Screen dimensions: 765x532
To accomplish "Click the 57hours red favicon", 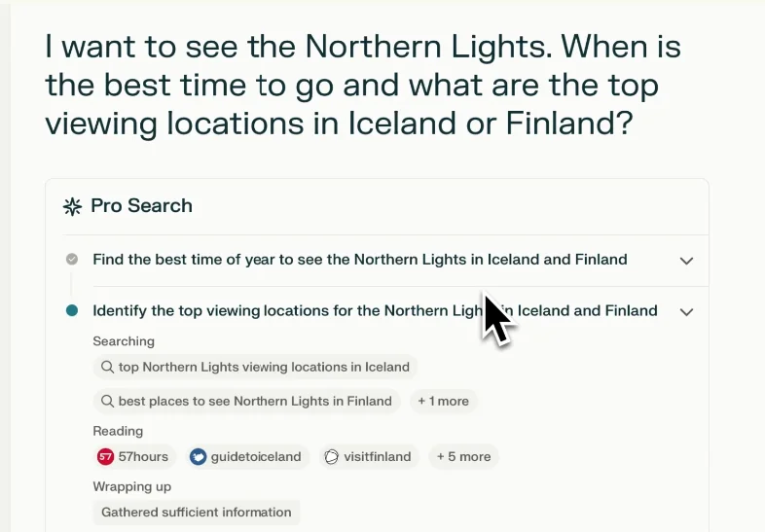I will (x=105, y=457).
